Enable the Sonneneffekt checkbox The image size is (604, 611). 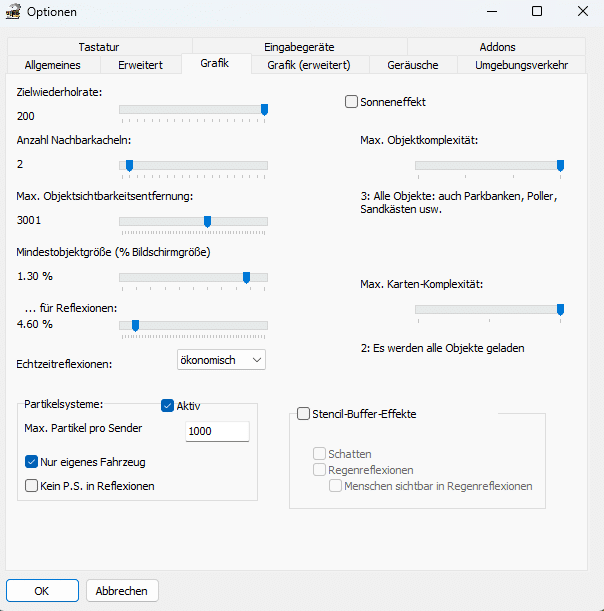tap(351, 102)
